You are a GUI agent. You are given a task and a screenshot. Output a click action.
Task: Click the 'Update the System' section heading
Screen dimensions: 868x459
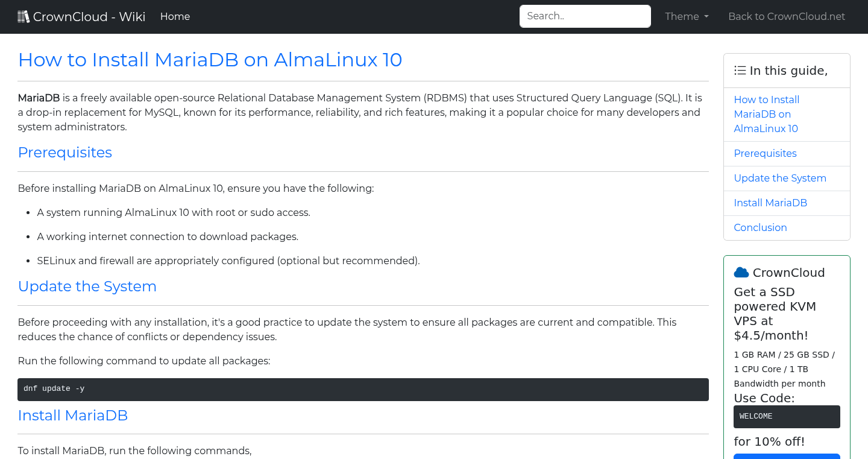(87, 286)
